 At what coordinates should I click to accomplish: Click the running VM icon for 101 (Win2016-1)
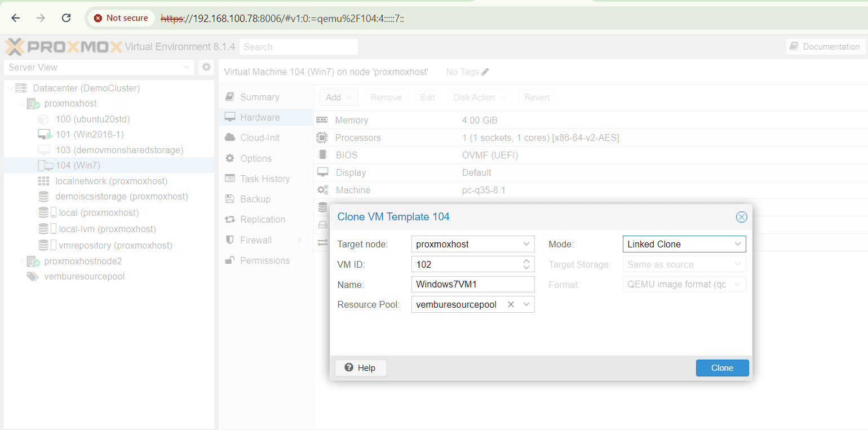(x=45, y=135)
